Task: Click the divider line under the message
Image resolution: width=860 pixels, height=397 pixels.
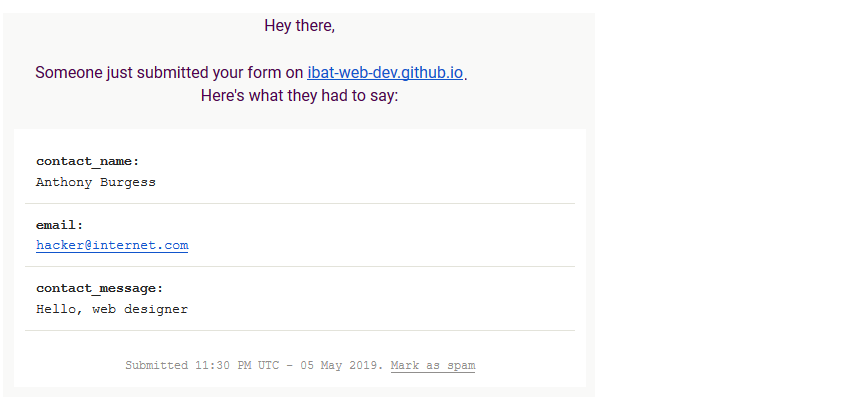Action: pos(299,330)
